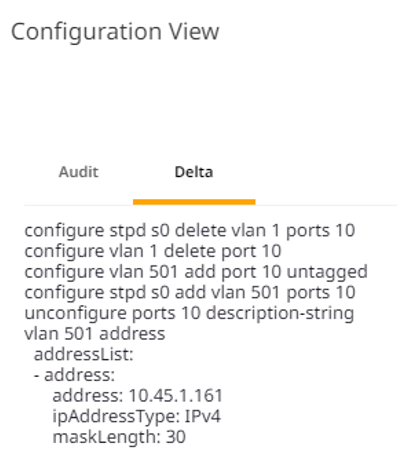Viewport: 397px width, 468px height.
Task: Click the word untagged in vlan 501 line
Action: pyautogui.click(x=327, y=272)
